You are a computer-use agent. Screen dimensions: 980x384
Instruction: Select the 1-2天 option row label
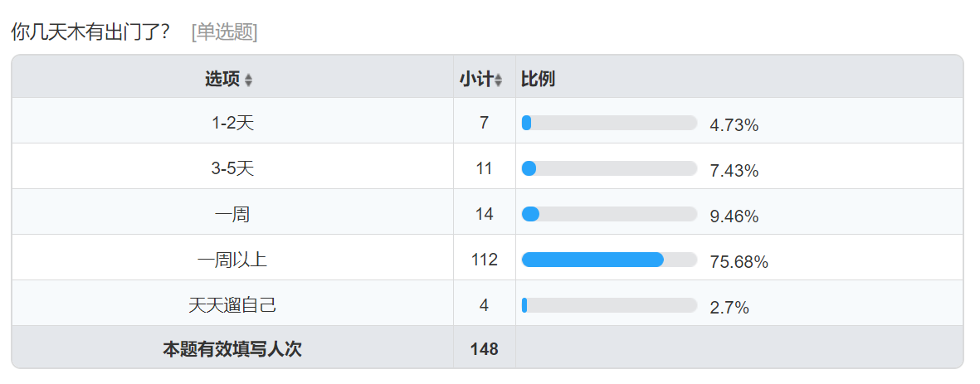pos(232,124)
